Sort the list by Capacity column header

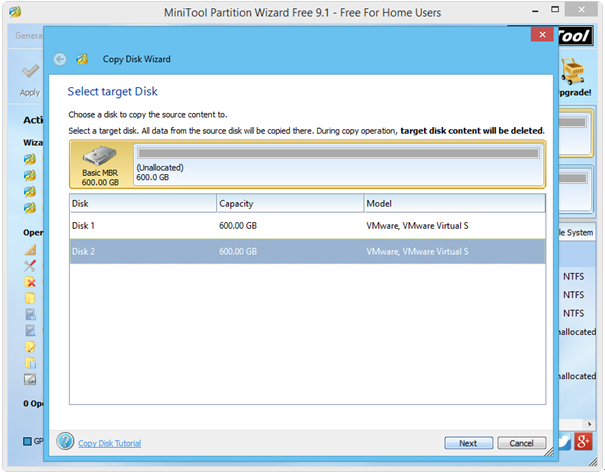click(x=290, y=203)
